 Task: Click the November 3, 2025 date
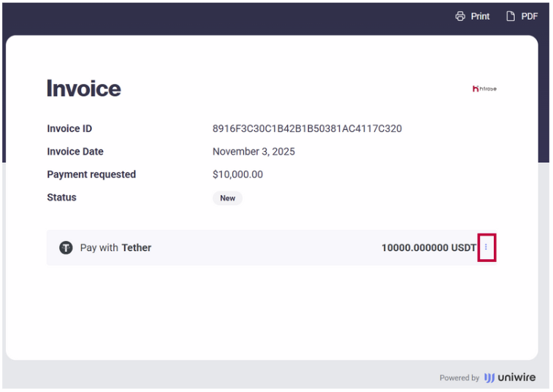click(x=253, y=152)
